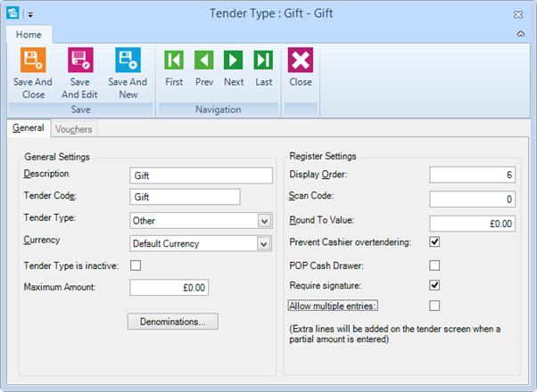Click the pink Close ribbon icon
Image resolution: width=537 pixels, height=392 pixels.
pyautogui.click(x=301, y=60)
